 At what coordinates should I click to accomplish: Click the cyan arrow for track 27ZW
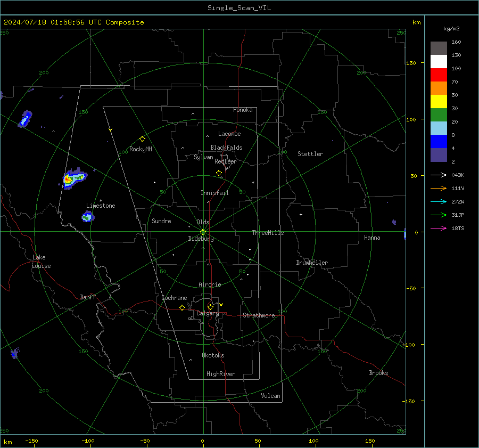(439, 202)
